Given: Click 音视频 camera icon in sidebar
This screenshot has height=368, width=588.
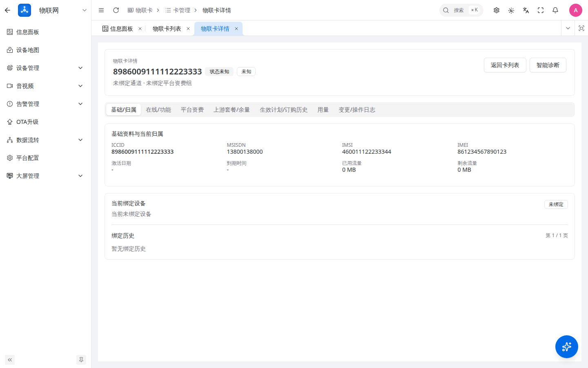Looking at the screenshot, I should point(10,86).
